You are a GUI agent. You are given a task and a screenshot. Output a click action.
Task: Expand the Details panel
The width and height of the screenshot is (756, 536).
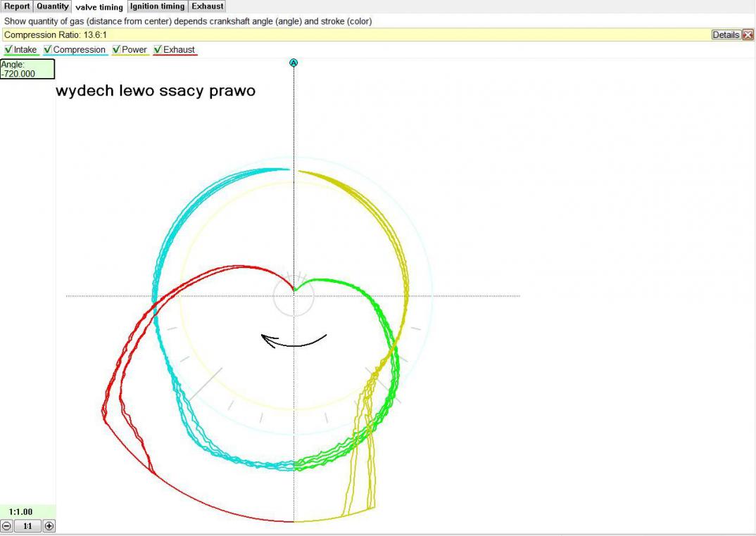[x=726, y=34]
